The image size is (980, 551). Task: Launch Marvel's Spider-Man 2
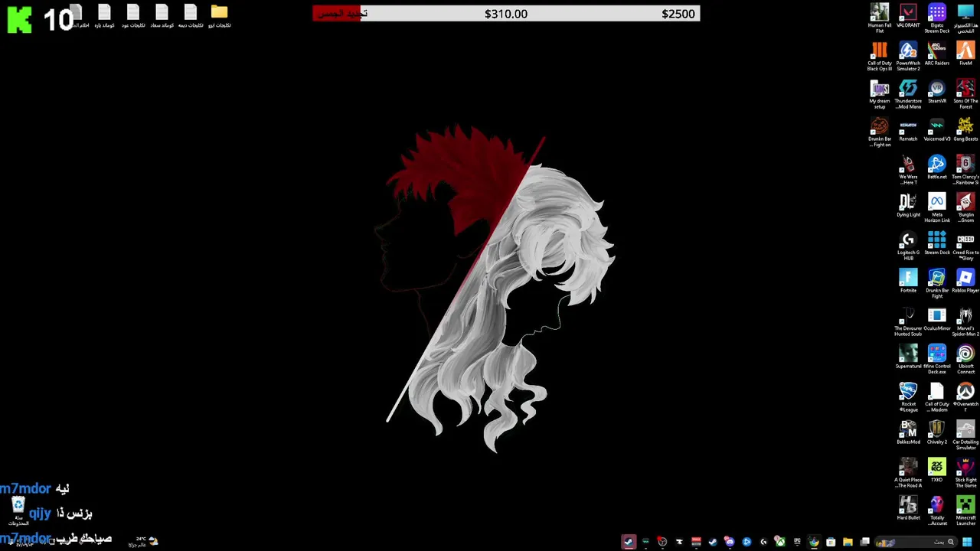tap(965, 321)
